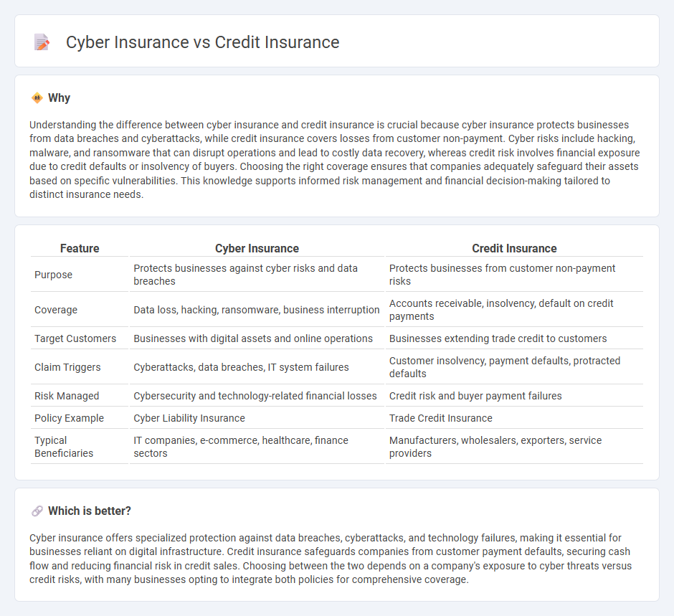Select the Target Customers row label
Viewport: 674px width, 616px height.
[x=75, y=338]
